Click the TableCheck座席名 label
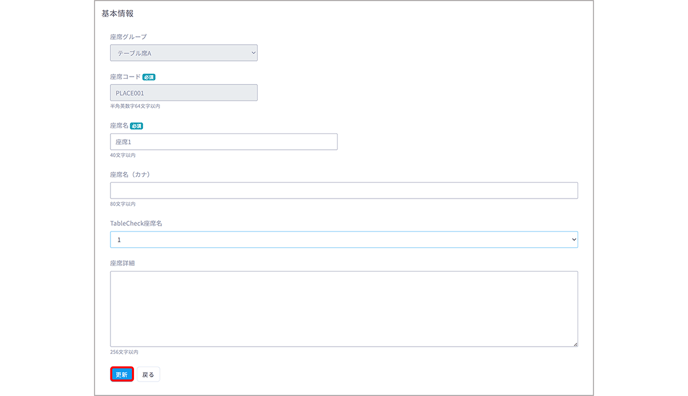The image size is (688, 396). click(x=136, y=223)
